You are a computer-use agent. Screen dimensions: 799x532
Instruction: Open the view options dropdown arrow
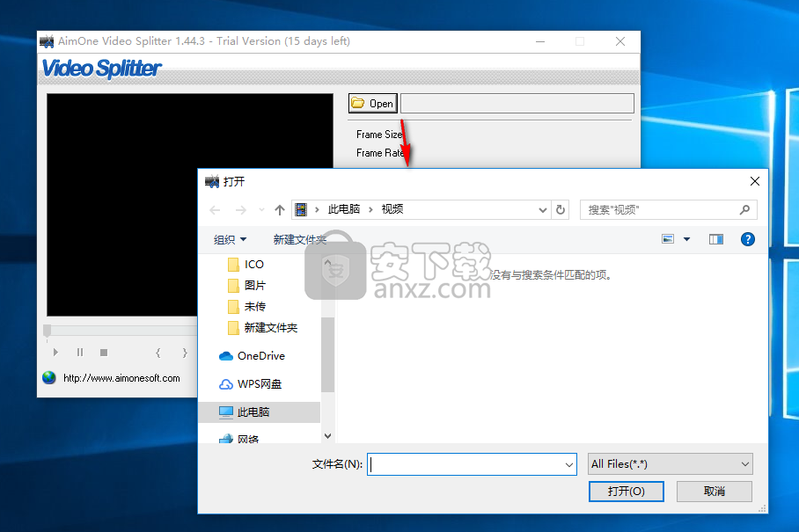click(687, 239)
